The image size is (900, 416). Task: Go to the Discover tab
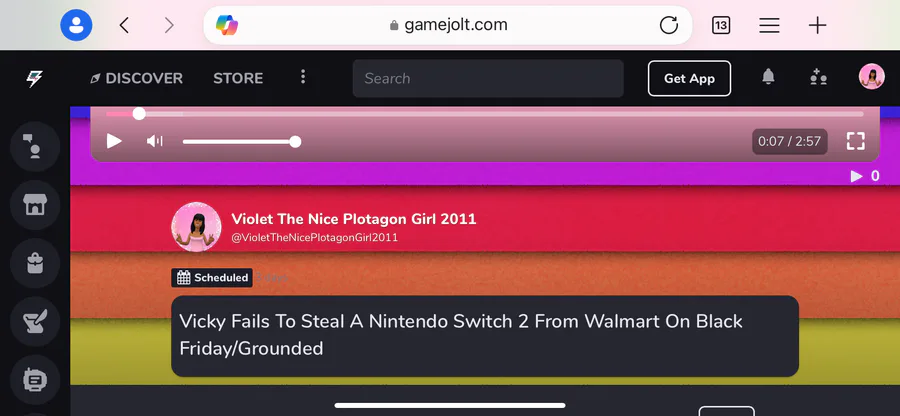click(x=137, y=79)
